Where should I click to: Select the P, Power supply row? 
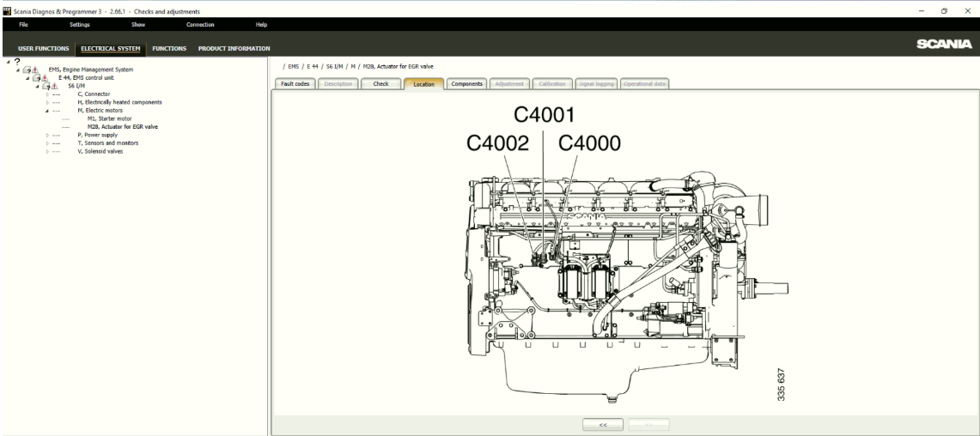pyautogui.click(x=98, y=135)
